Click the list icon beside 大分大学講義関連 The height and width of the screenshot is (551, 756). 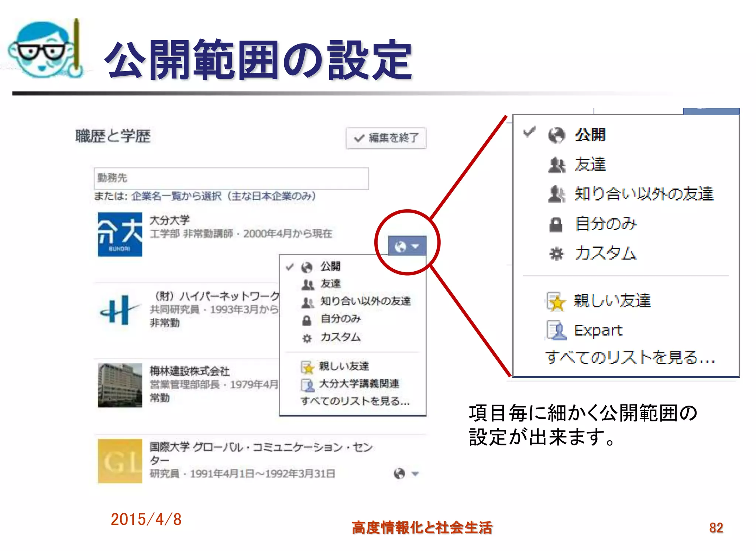307,385
